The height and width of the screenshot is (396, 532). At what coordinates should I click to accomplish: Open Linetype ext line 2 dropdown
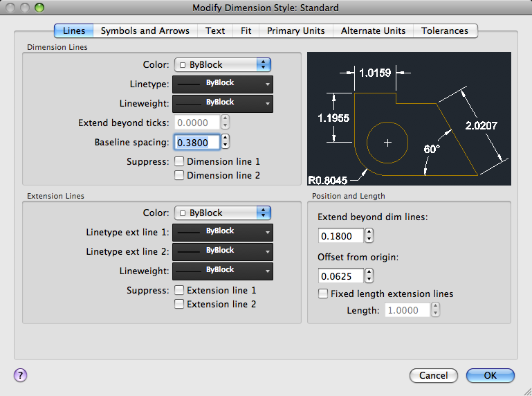(x=223, y=251)
